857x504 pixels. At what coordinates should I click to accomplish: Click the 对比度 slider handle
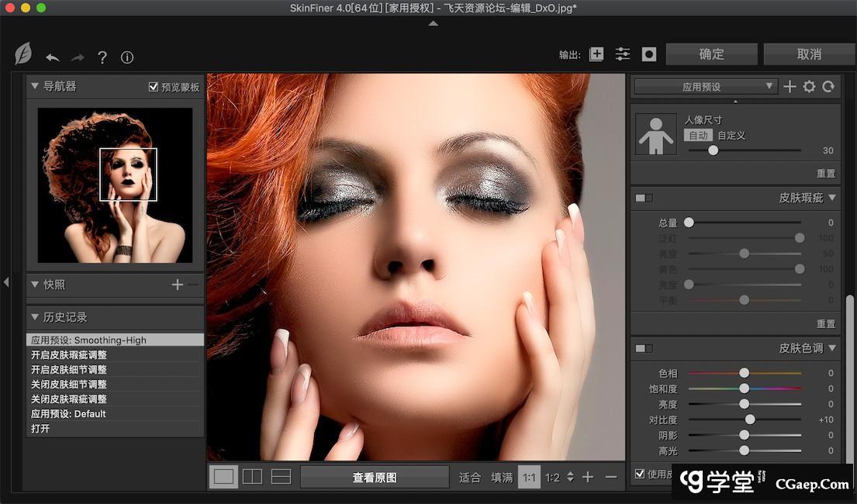click(750, 419)
